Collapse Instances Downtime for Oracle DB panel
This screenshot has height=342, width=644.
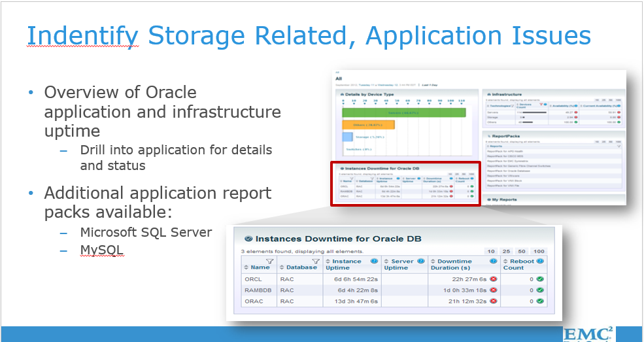point(248,239)
